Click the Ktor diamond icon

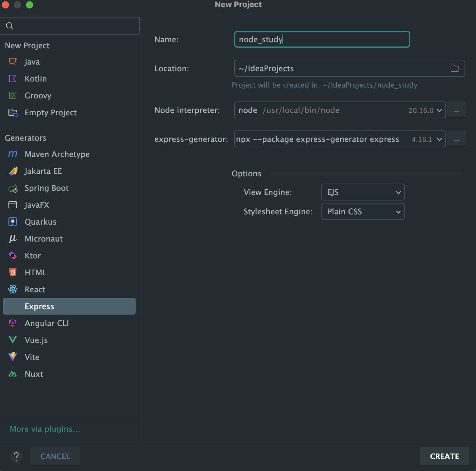(x=13, y=255)
